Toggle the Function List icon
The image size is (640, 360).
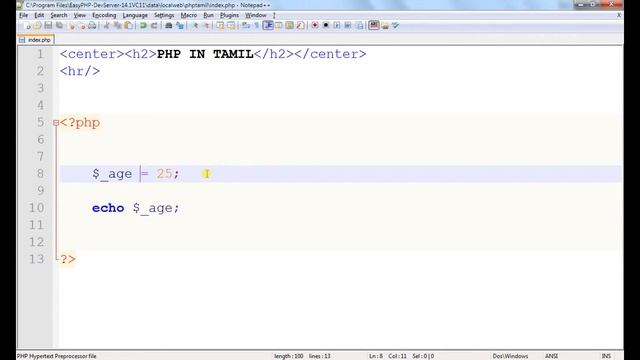pyautogui.click(x=300, y=26)
